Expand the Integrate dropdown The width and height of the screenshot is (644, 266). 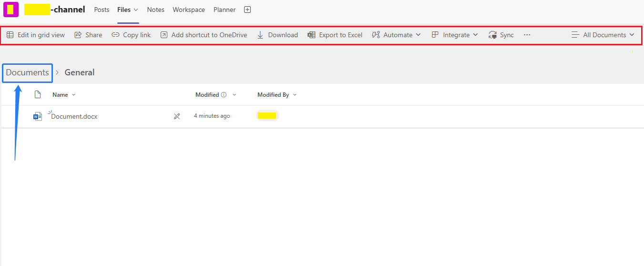coord(455,35)
